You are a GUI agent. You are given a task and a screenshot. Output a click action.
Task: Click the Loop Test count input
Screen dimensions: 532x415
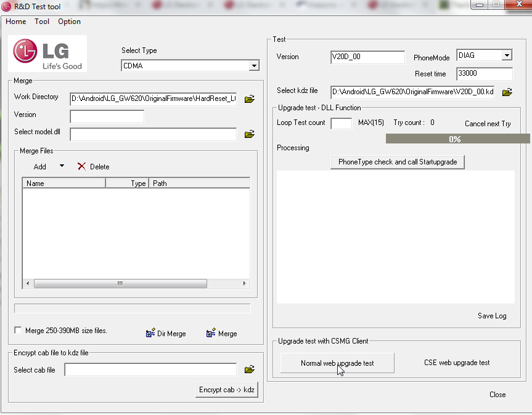(x=342, y=123)
